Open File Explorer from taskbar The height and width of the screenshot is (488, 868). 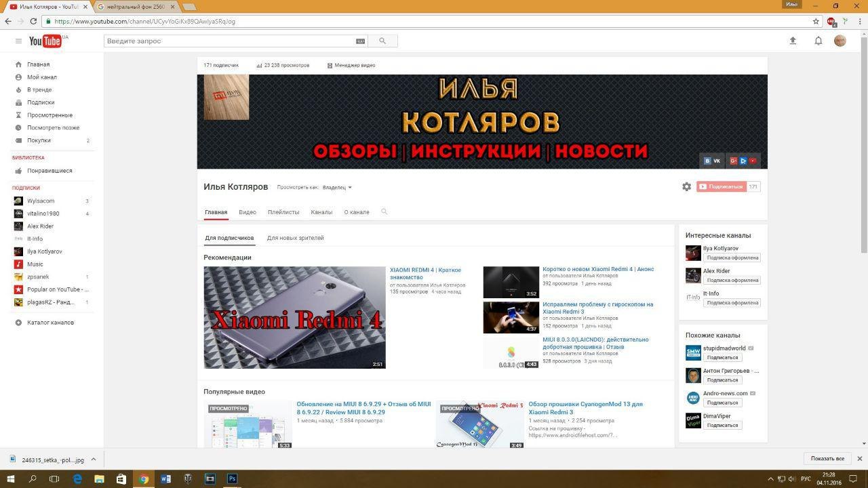click(x=100, y=479)
